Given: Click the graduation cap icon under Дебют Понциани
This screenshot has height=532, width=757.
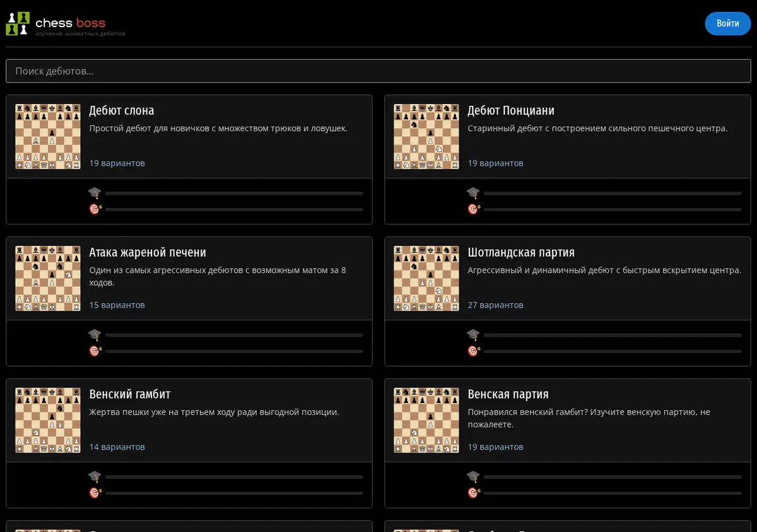Looking at the screenshot, I should pos(473,193).
